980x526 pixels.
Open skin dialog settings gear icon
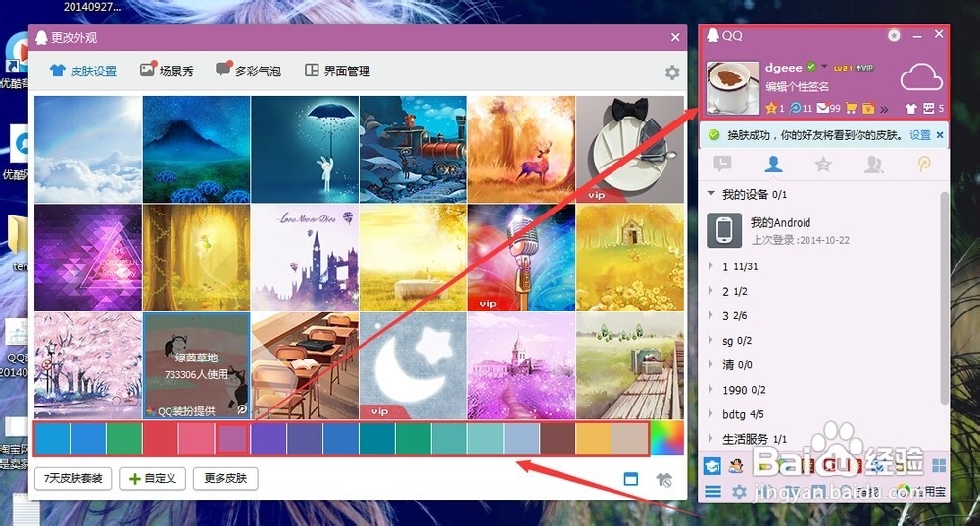pyautogui.click(x=672, y=72)
